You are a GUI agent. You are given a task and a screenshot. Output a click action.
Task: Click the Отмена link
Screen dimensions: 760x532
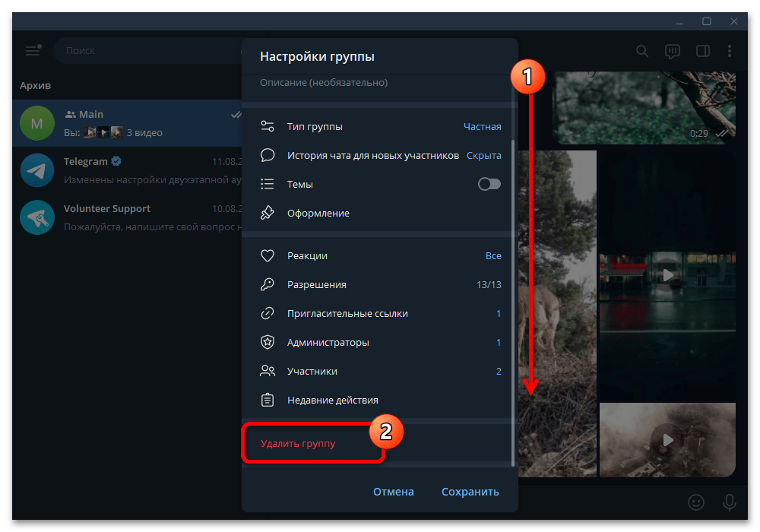point(393,491)
